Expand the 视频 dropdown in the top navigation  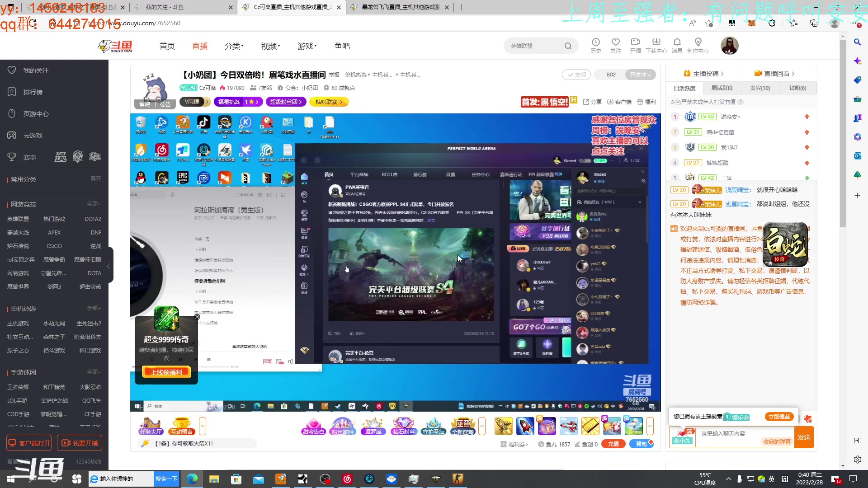(270, 46)
